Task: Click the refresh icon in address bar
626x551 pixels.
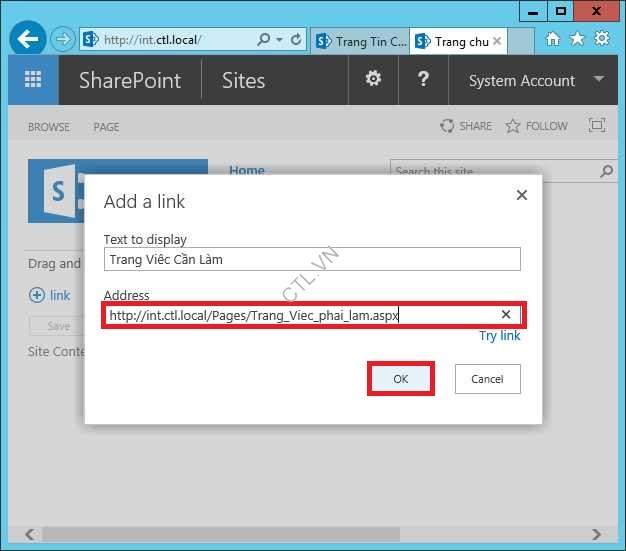Action: pos(296,40)
